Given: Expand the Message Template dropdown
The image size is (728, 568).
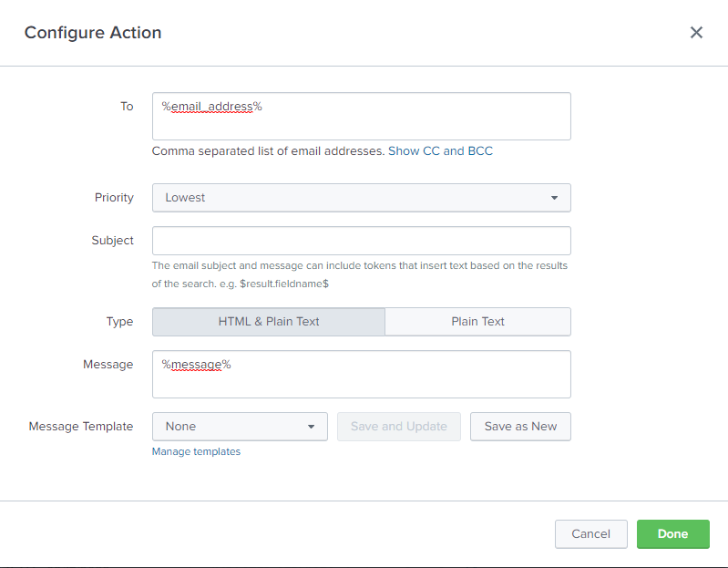Looking at the screenshot, I should click(239, 427).
